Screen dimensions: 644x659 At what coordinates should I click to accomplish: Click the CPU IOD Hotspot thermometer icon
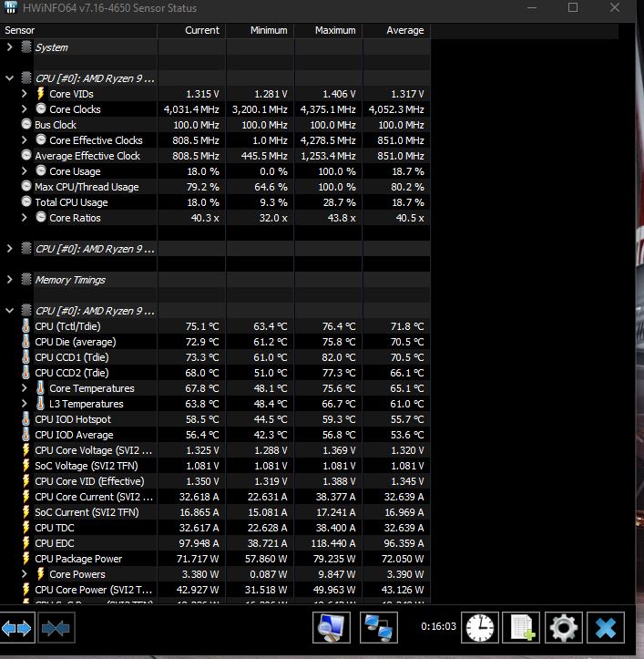point(26,419)
